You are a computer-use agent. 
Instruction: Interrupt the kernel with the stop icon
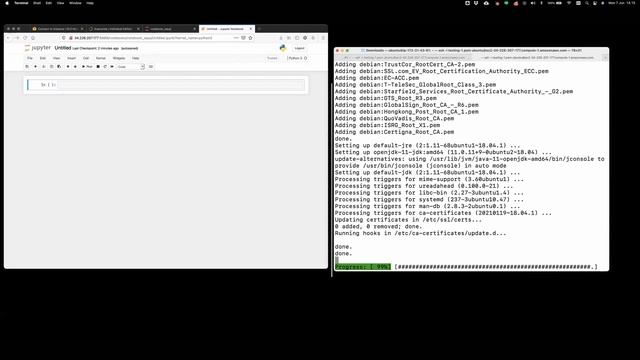98,67
